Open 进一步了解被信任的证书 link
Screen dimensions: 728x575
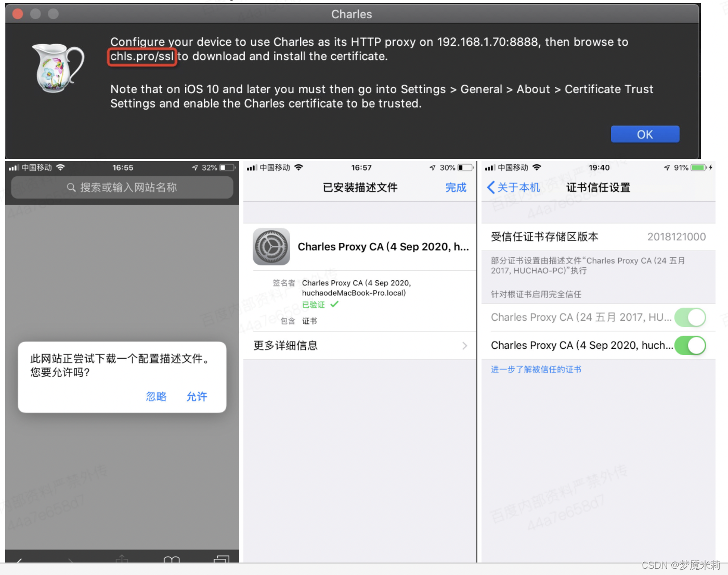coord(536,369)
